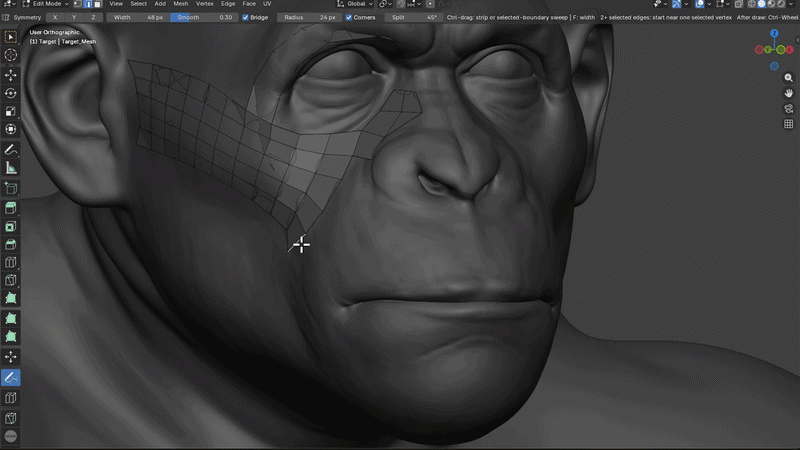Select the combined Transform tool

11,129
